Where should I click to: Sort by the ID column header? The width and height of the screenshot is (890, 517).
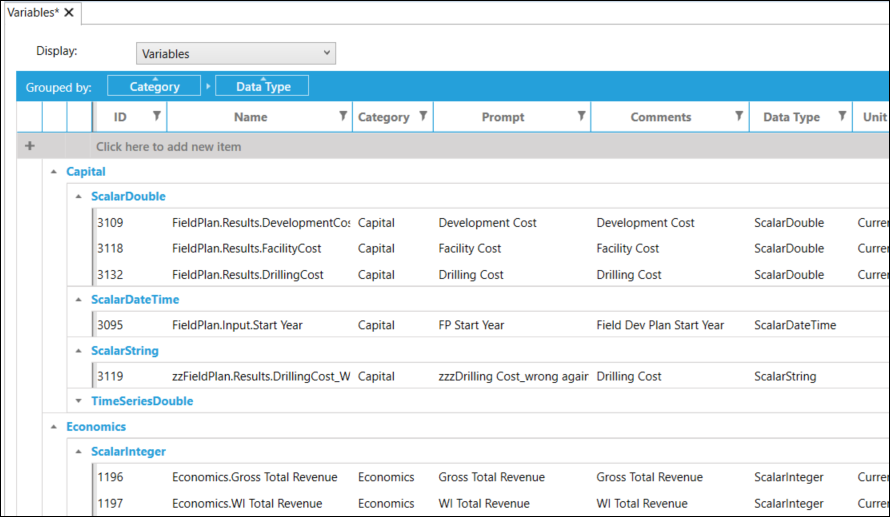click(120, 117)
